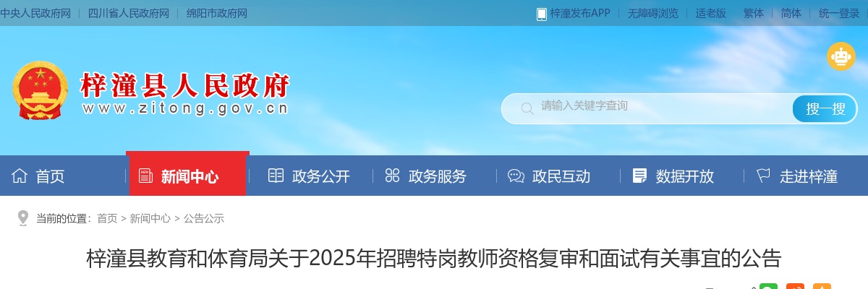Open the 新闻中心 tab
The height and width of the screenshot is (289, 868).
[x=187, y=174]
